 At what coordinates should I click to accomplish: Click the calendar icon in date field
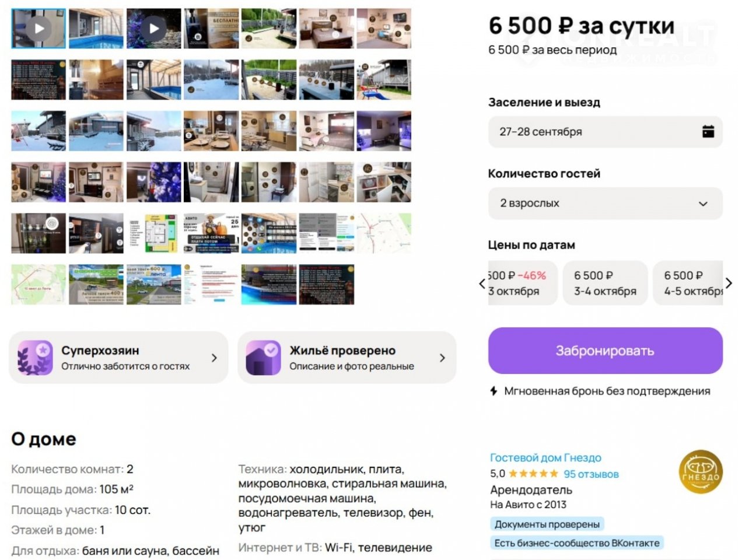708,131
